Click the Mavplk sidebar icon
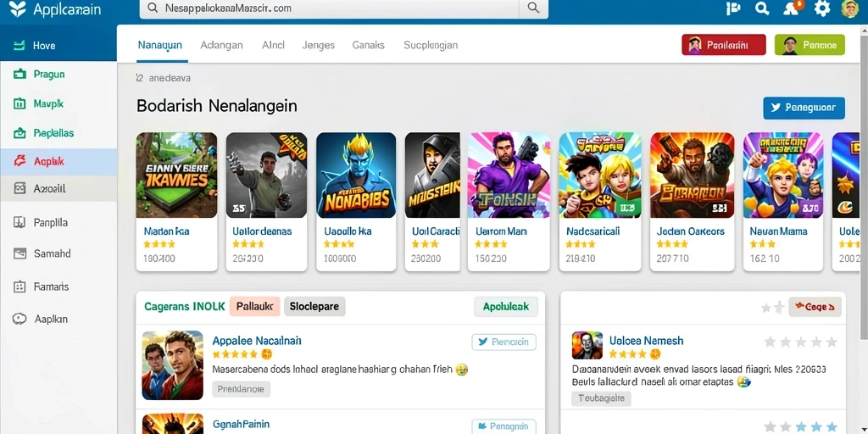Screen dimensions: 868x434 19,103
